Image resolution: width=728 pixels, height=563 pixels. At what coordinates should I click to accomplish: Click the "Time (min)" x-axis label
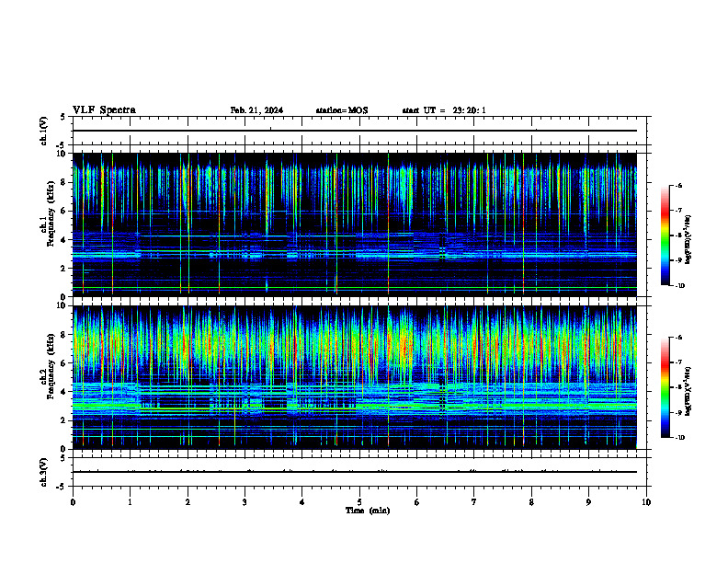pyautogui.click(x=368, y=511)
